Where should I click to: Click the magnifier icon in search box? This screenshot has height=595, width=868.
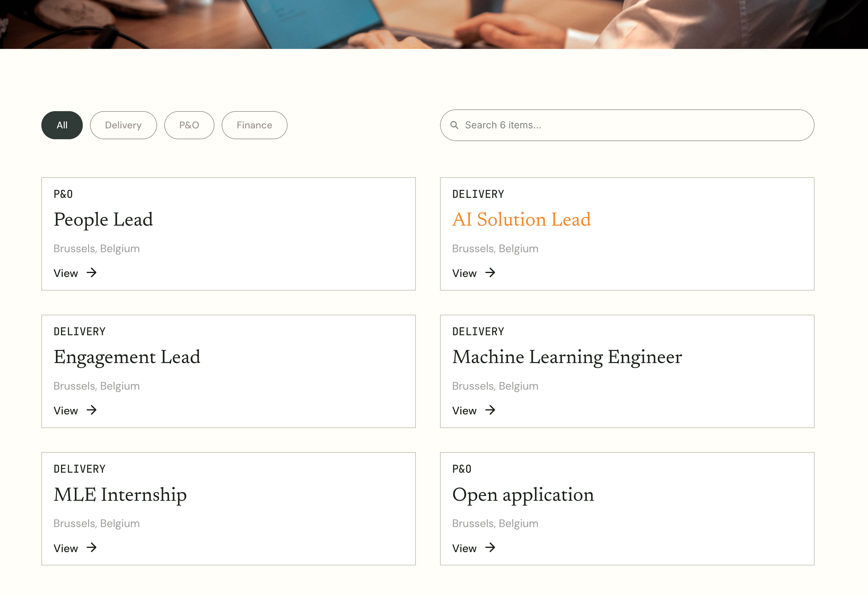tap(454, 125)
